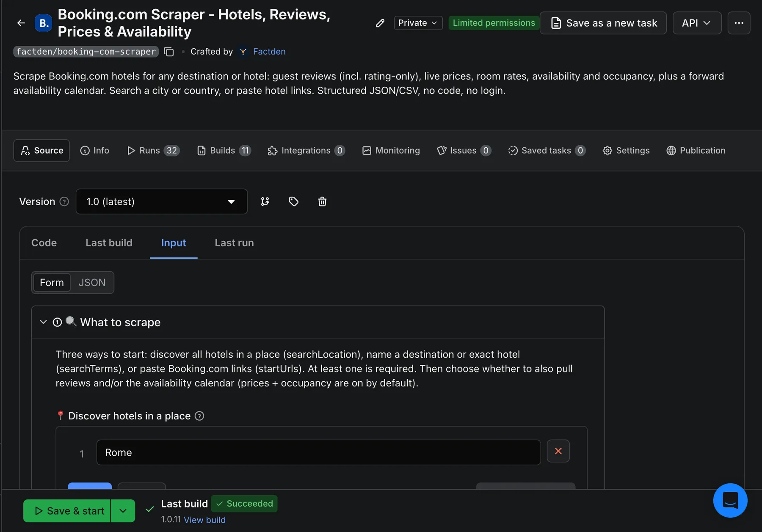This screenshot has width=762, height=532.
Task: Open the Booking.com B. actor logo
Action: [x=44, y=23]
